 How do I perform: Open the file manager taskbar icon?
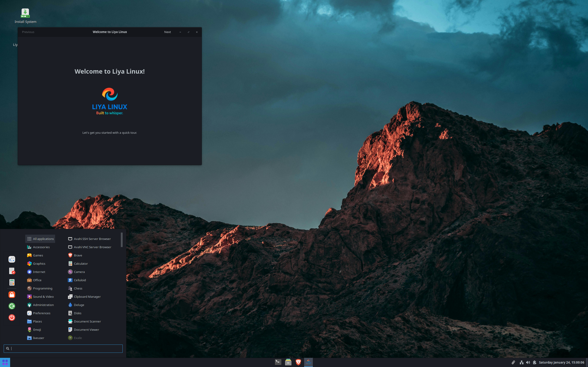pyautogui.click(x=288, y=362)
